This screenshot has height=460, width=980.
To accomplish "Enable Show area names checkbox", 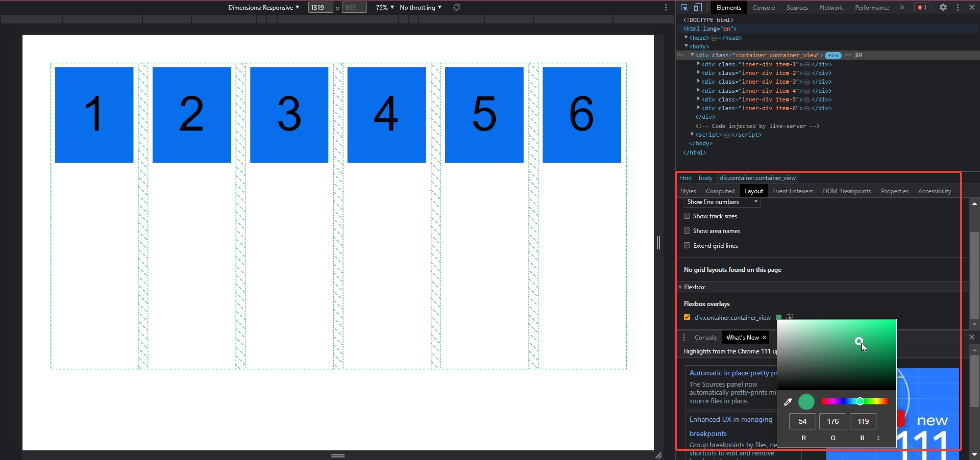I will [x=687, y=231].
